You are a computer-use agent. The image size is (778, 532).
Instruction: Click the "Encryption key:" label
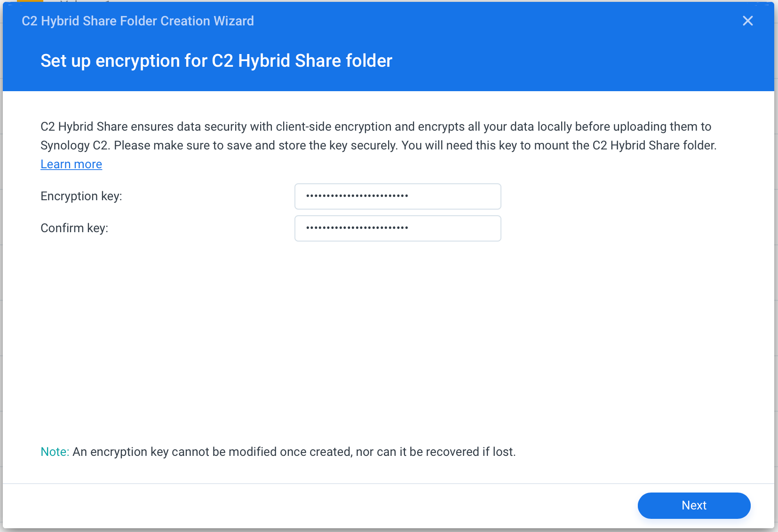tap(81, 196)
